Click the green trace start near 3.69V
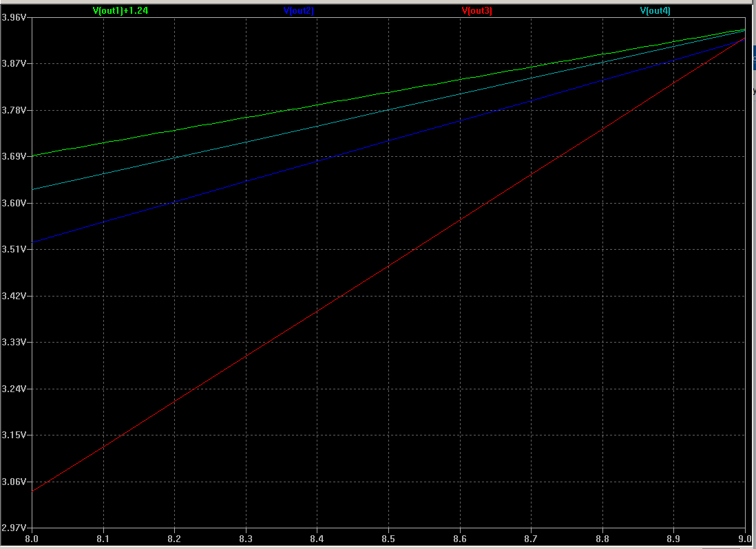Viewport: 756px width, 549px height. click(x=34, y=155)
